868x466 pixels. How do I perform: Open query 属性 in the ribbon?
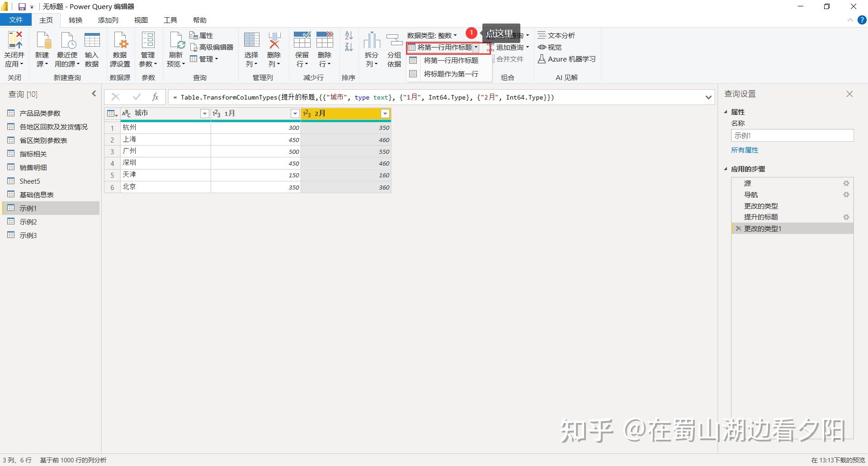pos(201,35)
